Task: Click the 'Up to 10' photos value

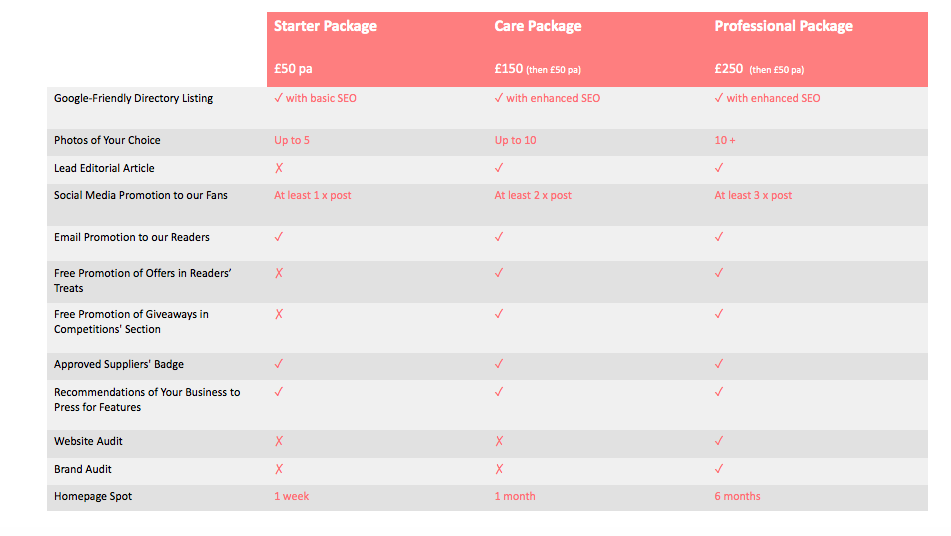Action: tap(515, 140)
